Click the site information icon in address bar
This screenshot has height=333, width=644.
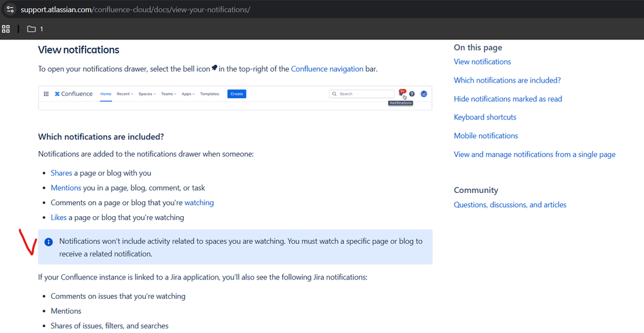click(10, 9)
